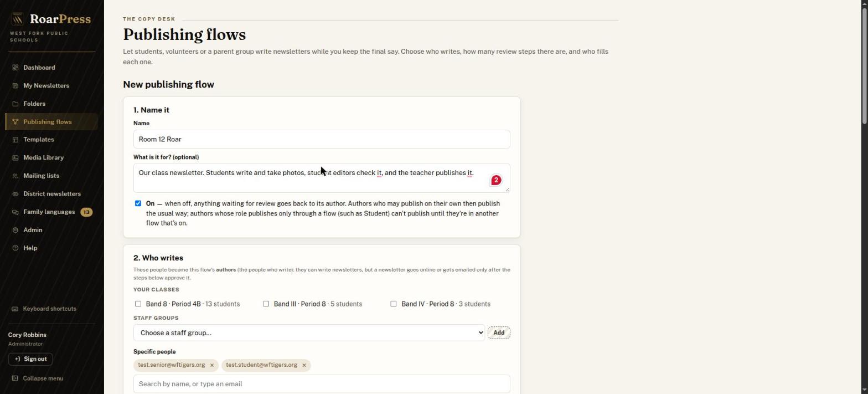Open Keyboard shortcuts link
This screenshot has width=868, height=394.
(44, 309)
